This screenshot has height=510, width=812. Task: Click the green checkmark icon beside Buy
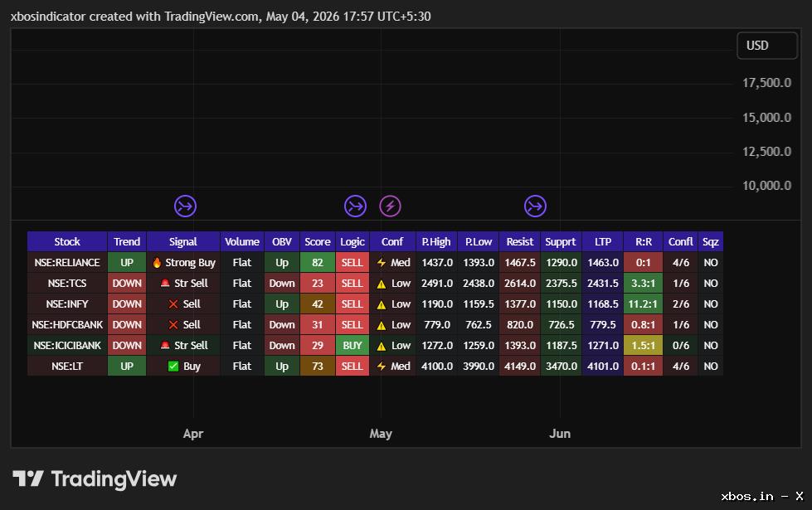pyautogui.click(x=173, y=366)
